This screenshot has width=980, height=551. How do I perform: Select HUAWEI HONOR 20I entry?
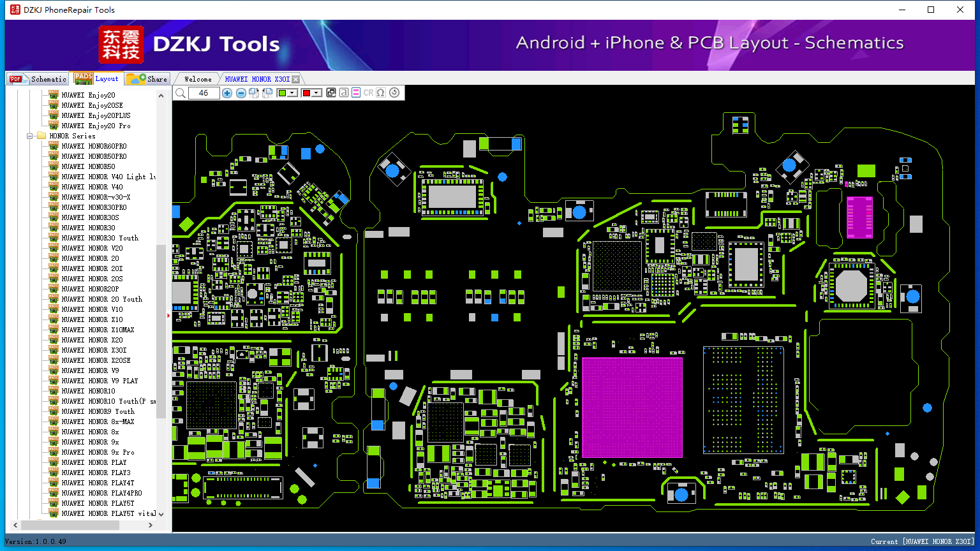coord(92,268)
